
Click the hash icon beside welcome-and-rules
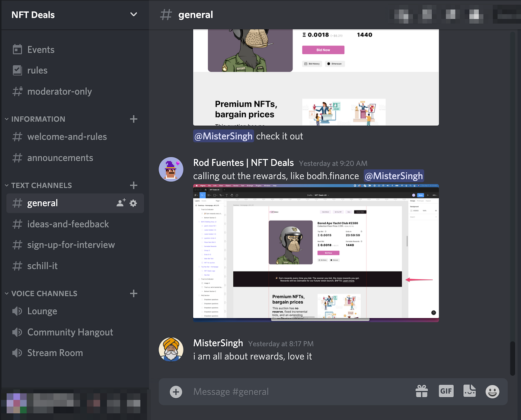coord(17,137)
